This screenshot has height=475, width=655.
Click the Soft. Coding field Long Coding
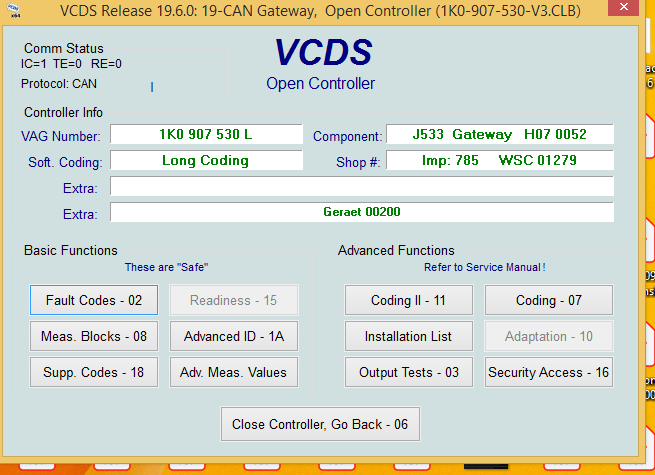[x=206, y=160]
